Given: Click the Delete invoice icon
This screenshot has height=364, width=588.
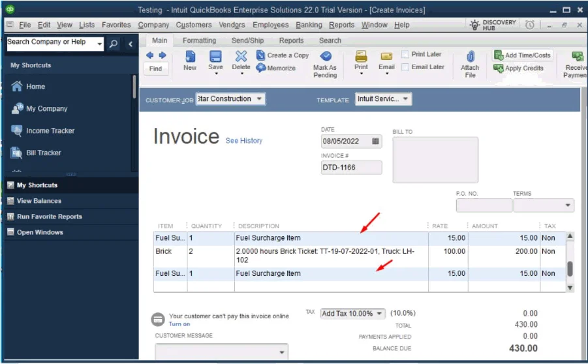Looking at the screenshot, I should point(241,57).
